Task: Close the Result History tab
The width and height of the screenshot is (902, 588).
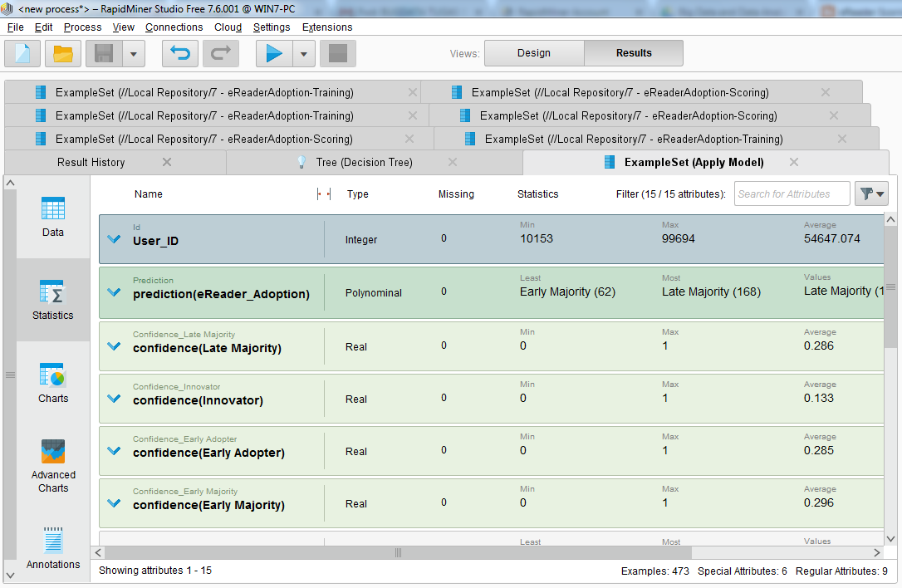Action: tap(166, 162)
